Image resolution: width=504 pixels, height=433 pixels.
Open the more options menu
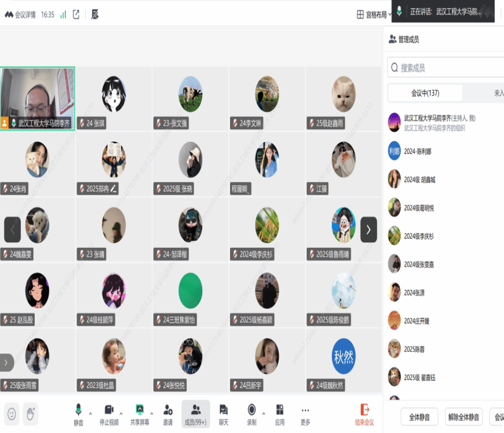tap(305, 414)
